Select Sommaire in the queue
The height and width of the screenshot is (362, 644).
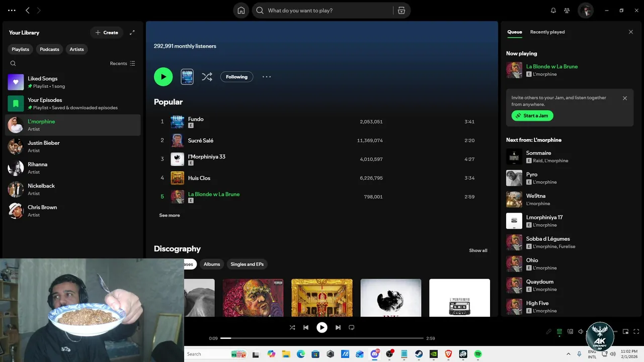tap(570, 156)
